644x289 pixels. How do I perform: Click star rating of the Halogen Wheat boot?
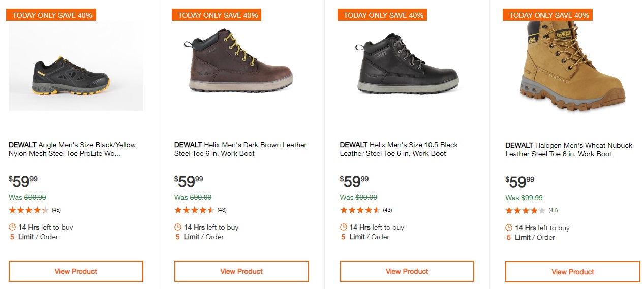click(x=525, y=210)
